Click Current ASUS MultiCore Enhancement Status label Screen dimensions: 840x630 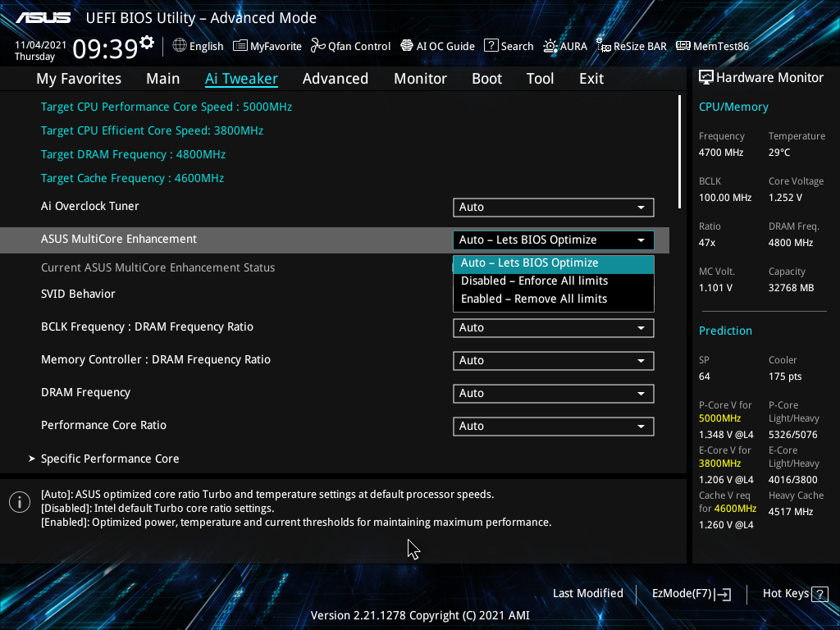[158, 267]
